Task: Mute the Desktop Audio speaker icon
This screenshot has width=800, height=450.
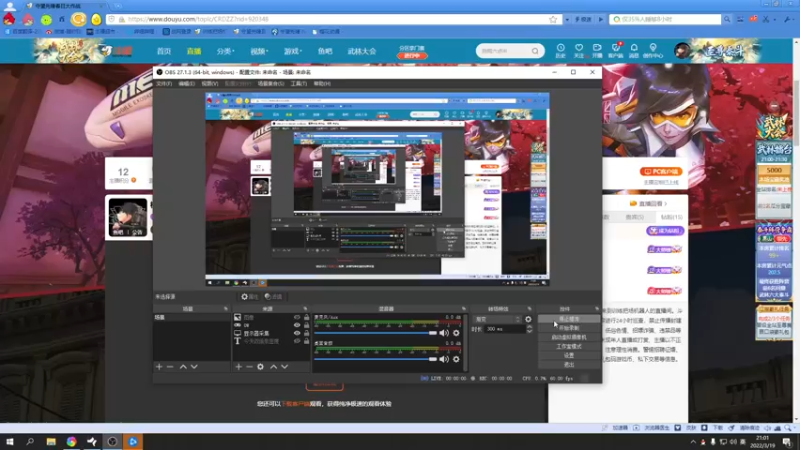Action: coord(444,359)
